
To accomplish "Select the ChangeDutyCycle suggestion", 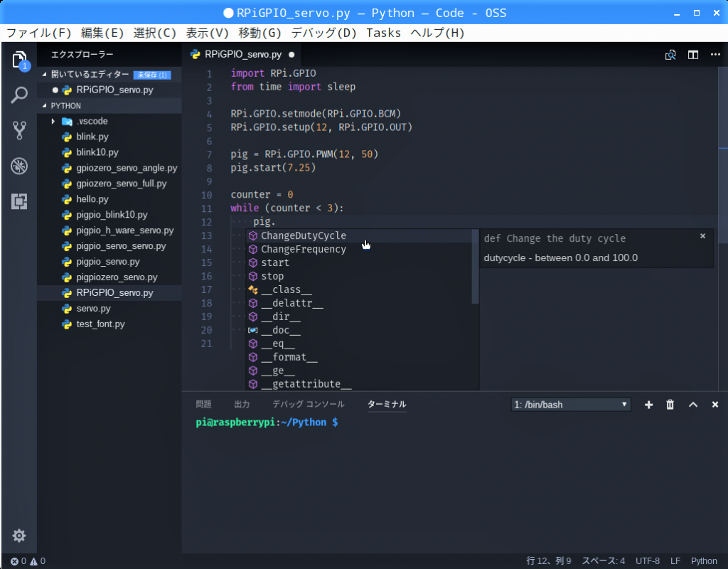I will 358,235.
